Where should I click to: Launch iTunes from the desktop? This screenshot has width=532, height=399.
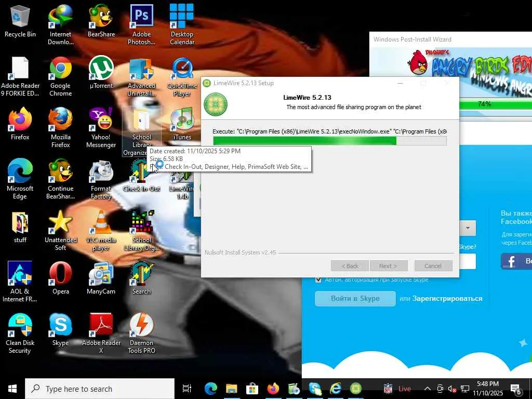pos(182,124)
